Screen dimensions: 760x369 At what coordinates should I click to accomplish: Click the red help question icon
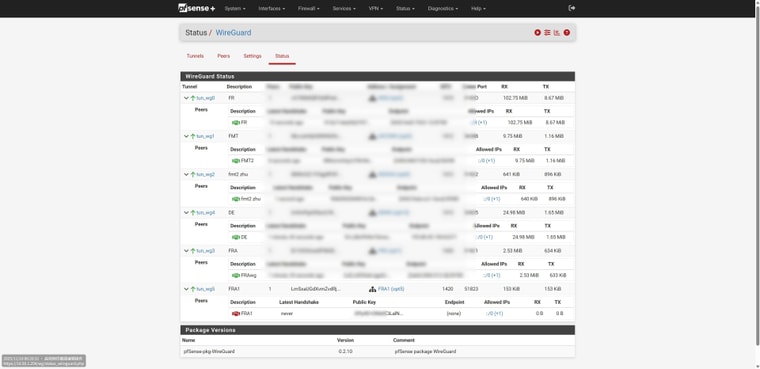[x=567, y=32]
